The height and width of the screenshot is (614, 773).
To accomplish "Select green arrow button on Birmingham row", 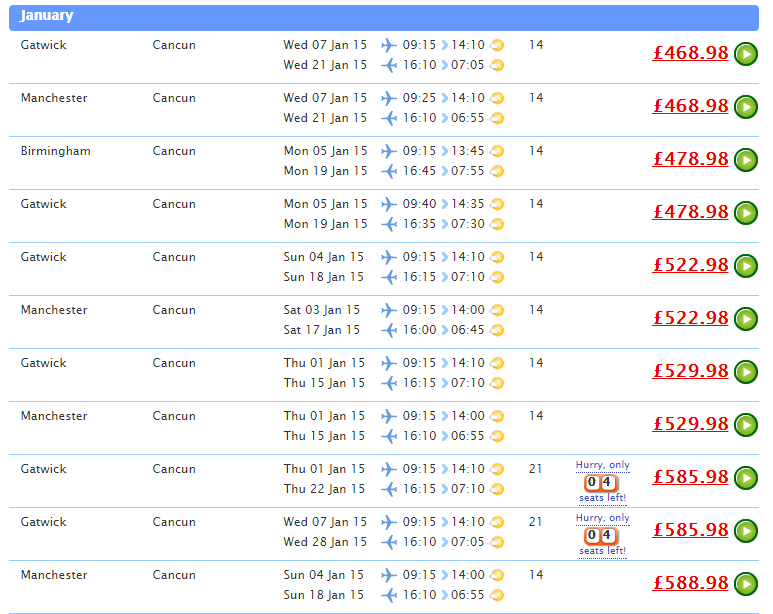I will point(746,160).
